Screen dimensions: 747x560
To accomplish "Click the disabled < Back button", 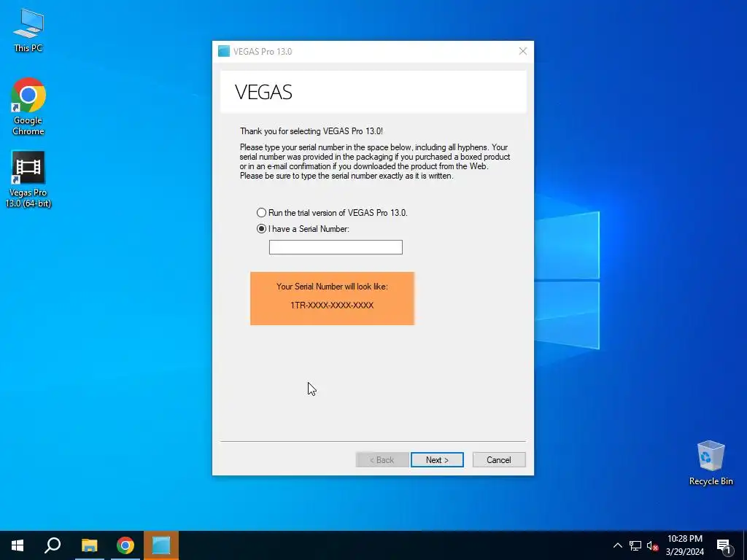I will (x=382, y=460).
